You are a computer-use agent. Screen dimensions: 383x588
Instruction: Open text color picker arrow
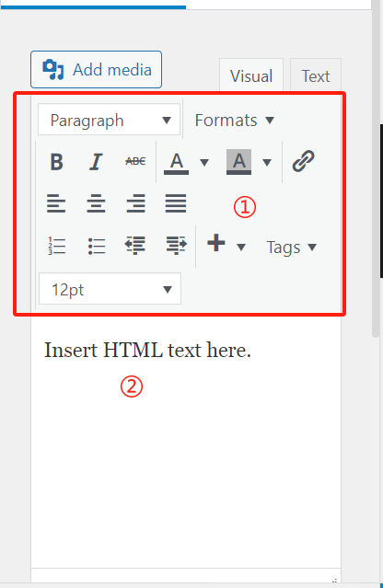204,162
